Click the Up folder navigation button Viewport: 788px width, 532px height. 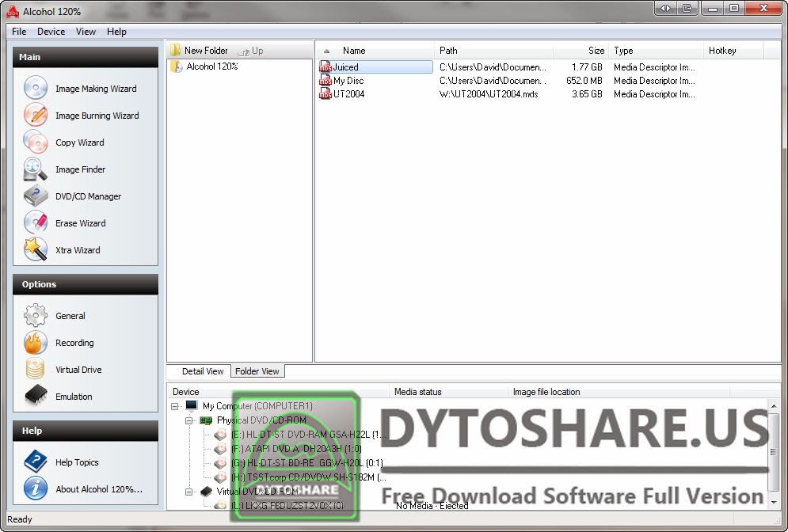point(250,51)
